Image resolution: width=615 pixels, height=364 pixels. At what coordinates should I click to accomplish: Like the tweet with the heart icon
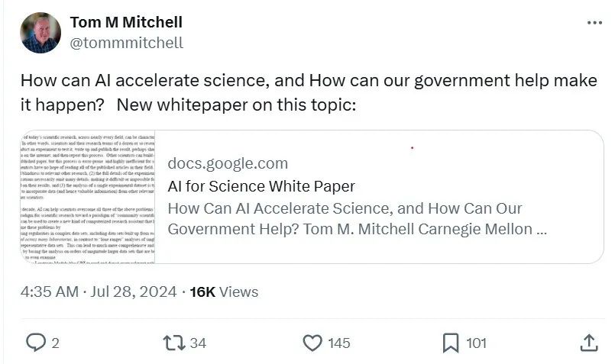312,343
